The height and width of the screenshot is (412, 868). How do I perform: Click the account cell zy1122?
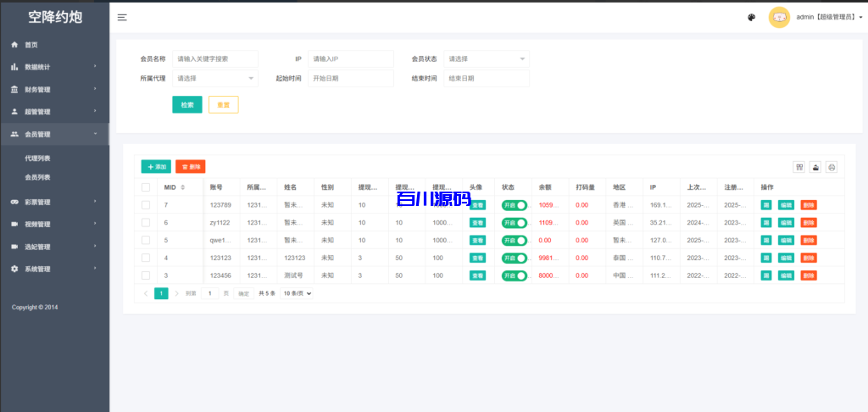pos(220,223)
